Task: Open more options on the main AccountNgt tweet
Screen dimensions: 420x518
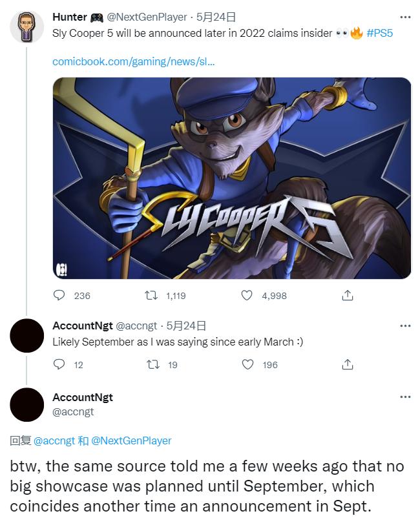Action: (405, 397)
